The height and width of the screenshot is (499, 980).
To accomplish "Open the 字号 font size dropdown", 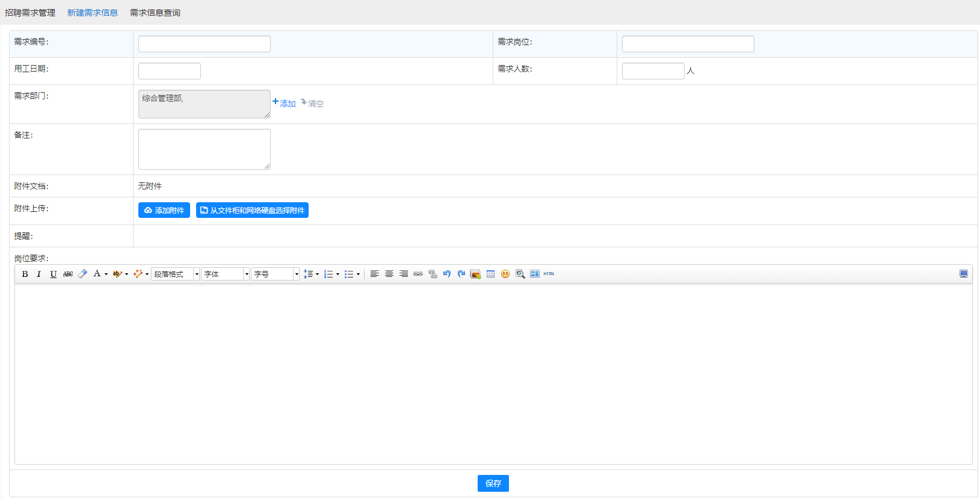I will click(x=275, y=274).
